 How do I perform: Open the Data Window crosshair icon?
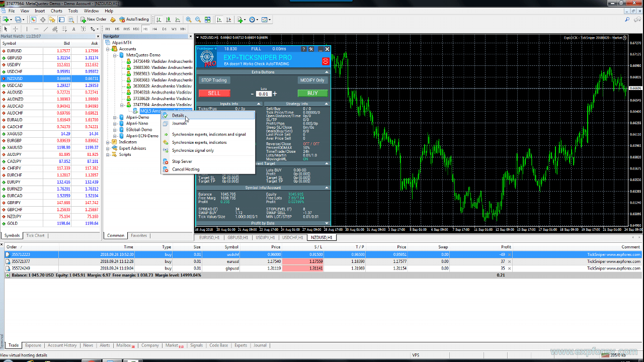tap(43, 20)
